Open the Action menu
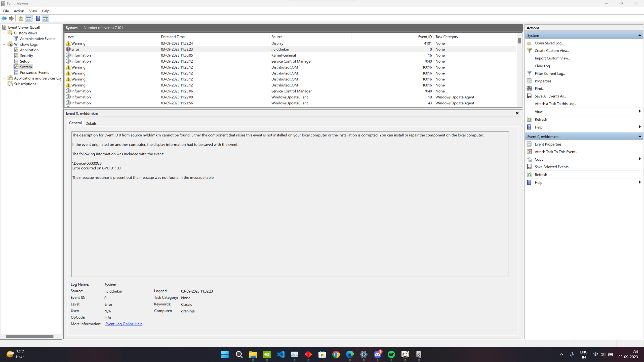The height and width of the screenshot is (362, 644). (x=19, y=11)
